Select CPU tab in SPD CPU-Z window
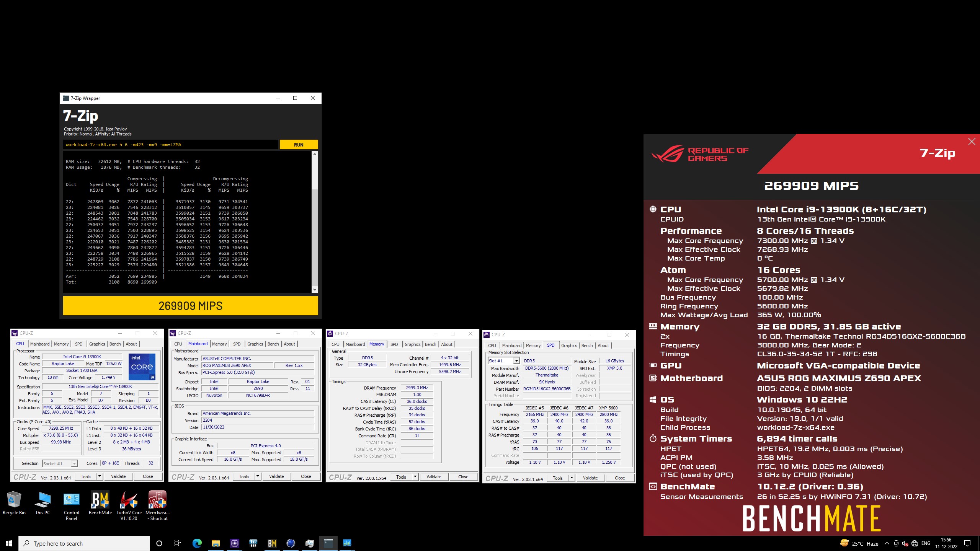Viewport: 980px width, 551px height. pos(492,346)
